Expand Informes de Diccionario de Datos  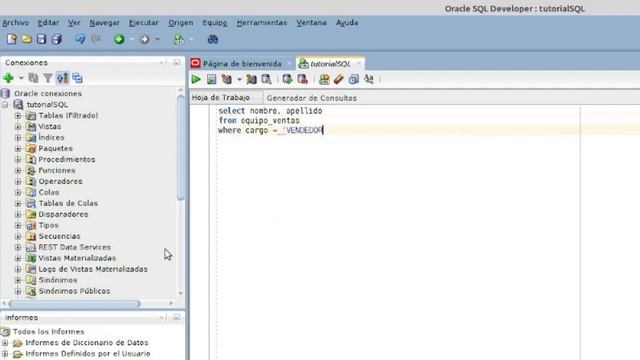coord(5,343)
